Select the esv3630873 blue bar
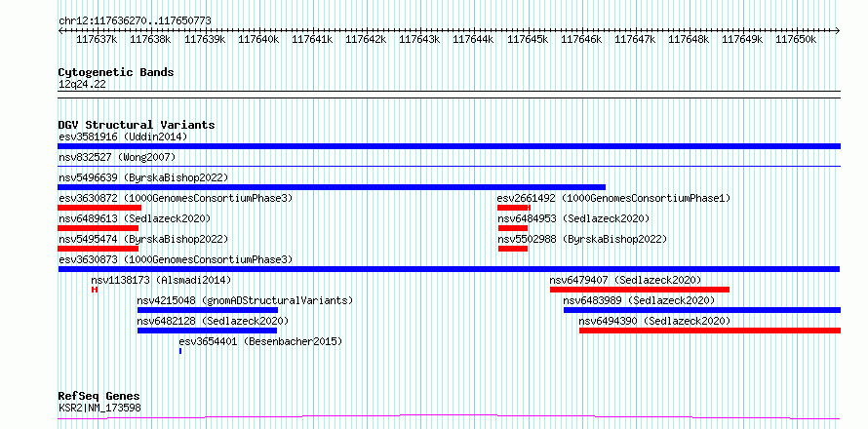Viewport: 868px width, 429px height. pos(449,269)
